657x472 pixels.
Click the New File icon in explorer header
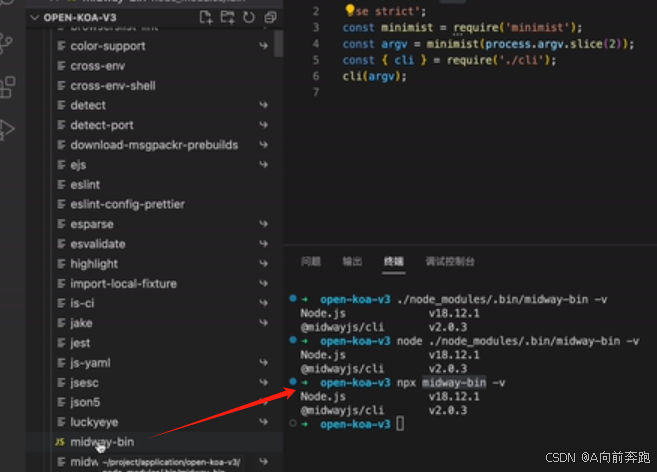tap(206, 18)
